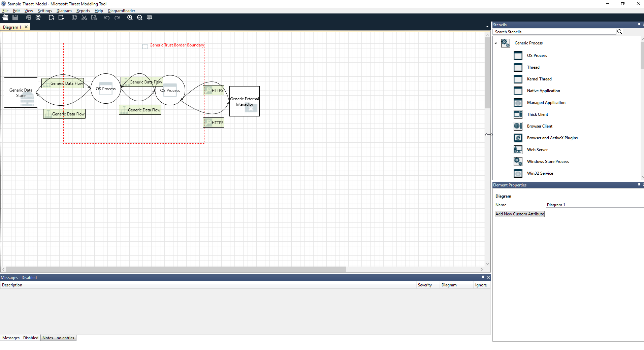Open the View menu
This screenshot has width=644, height=350.
pyautogui.click(x=29, y=11)
